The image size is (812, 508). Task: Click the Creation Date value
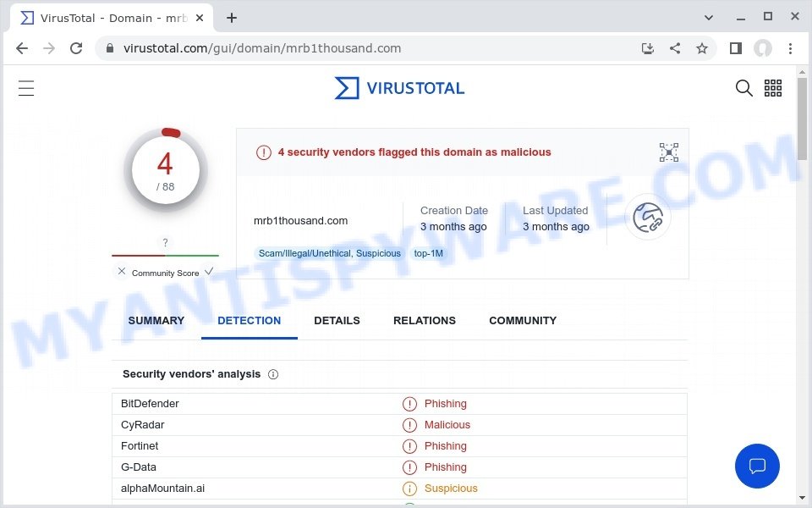coord(453,227)
